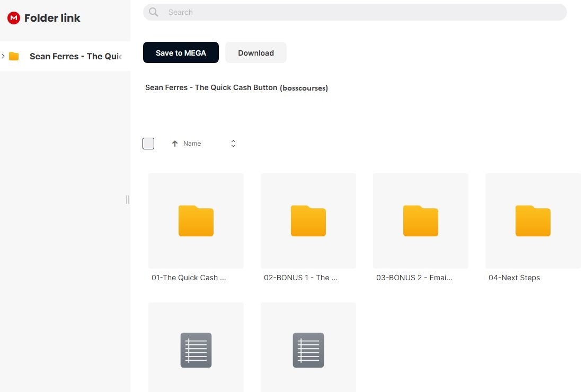Open the first text document file icon
The width and height of the screenshot is (585, 392).
196,350
